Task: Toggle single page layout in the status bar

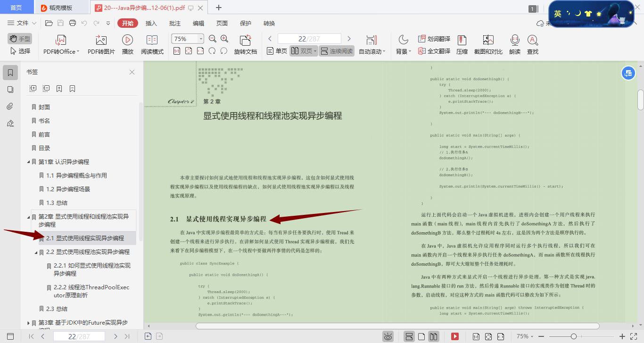Action: [x=422, y=336]
